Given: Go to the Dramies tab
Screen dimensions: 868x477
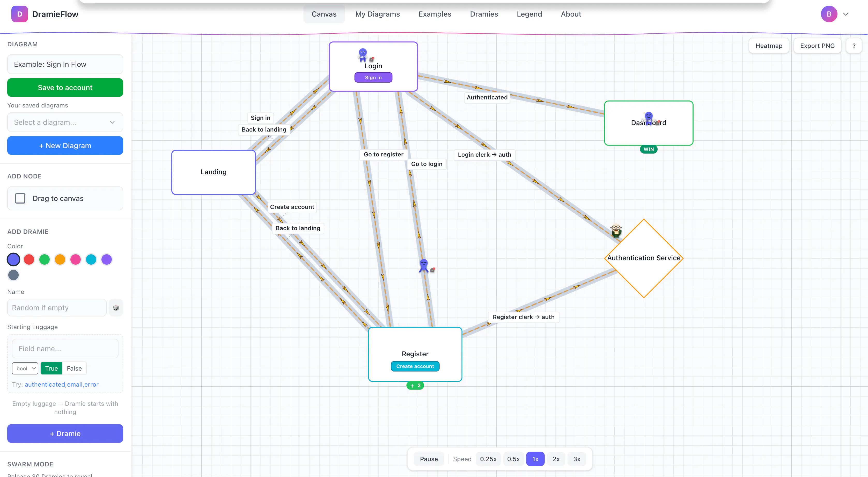Looking at the screenshot, I should pyautogui.click(x=484, y=14).
